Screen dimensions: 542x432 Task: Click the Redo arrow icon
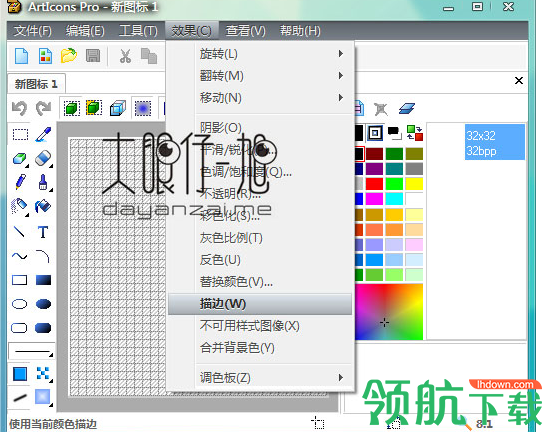pyautogui.click(x=43, y=109)
